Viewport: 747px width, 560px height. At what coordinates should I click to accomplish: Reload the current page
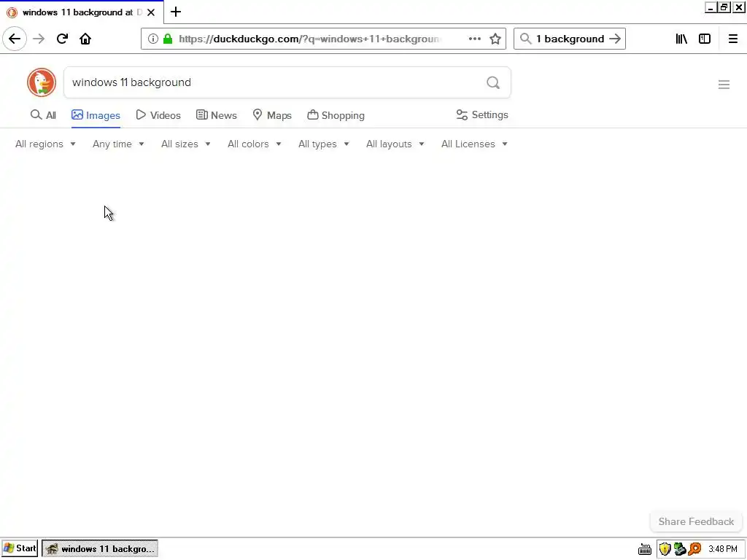click(62, 39)
